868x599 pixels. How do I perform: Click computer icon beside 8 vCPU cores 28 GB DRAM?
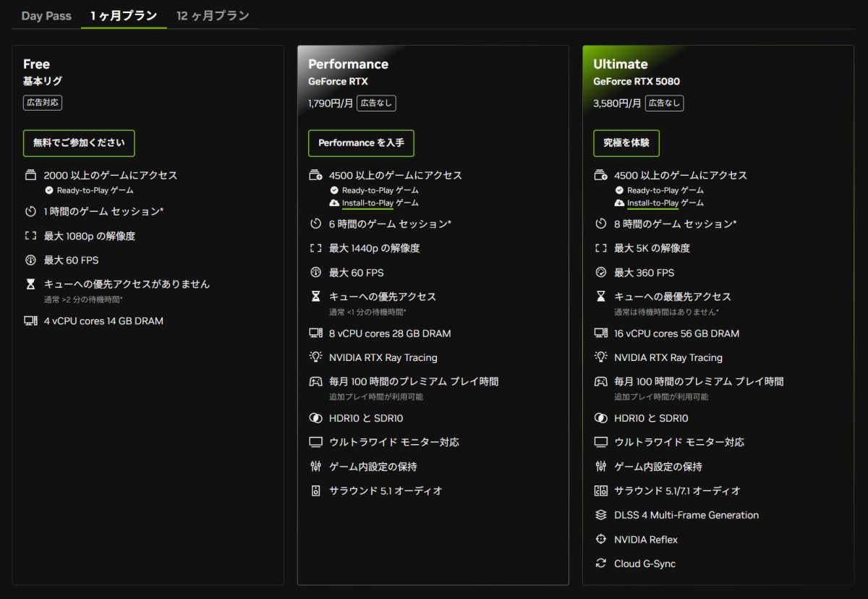(315, 334)
